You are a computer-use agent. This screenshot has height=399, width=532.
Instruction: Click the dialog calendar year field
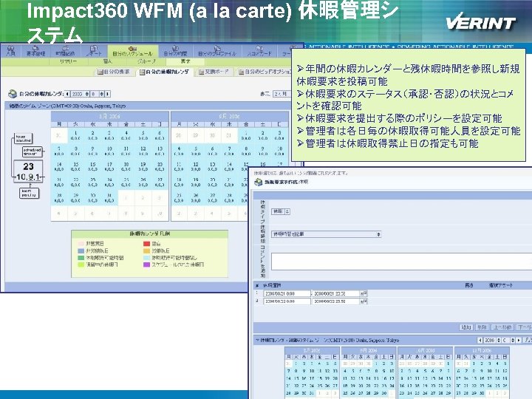(490, 340)
